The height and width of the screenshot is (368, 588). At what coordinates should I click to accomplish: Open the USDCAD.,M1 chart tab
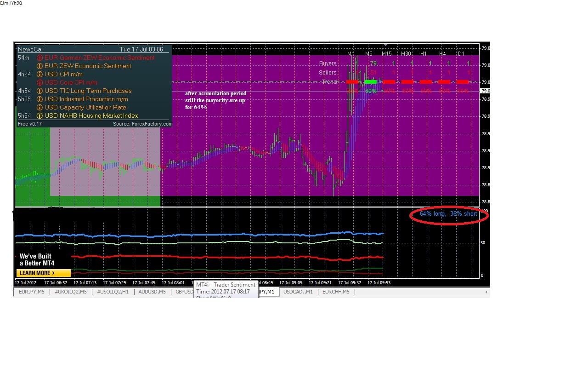298,292
